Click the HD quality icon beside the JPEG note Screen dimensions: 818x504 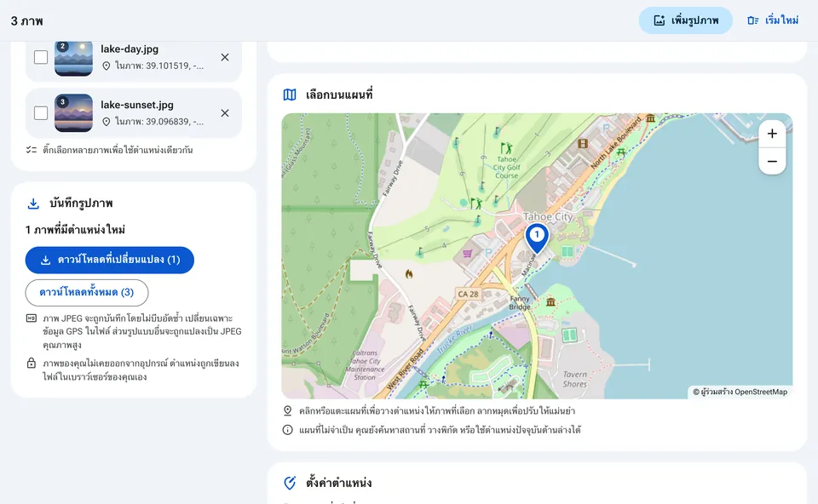(32, 318)
